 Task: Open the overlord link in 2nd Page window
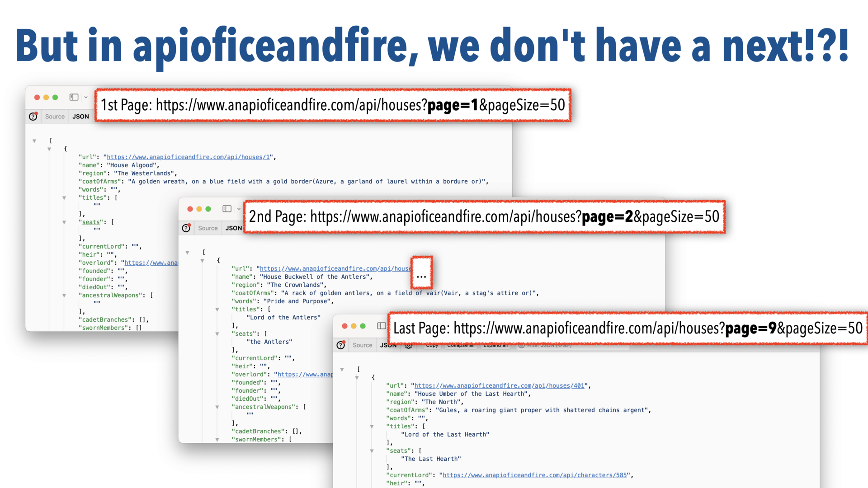tap(305, 375)
